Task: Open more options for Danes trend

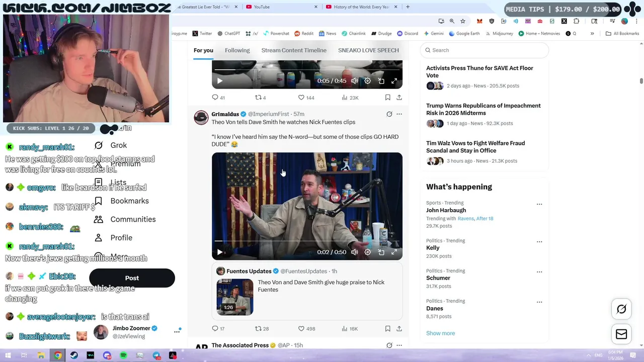Action: tap(539, 302)
